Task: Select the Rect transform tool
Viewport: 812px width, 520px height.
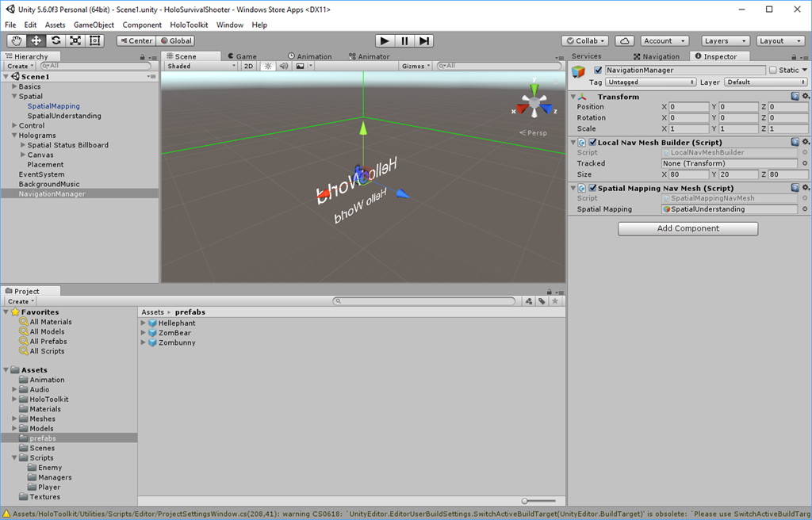Action: [95, 41]
